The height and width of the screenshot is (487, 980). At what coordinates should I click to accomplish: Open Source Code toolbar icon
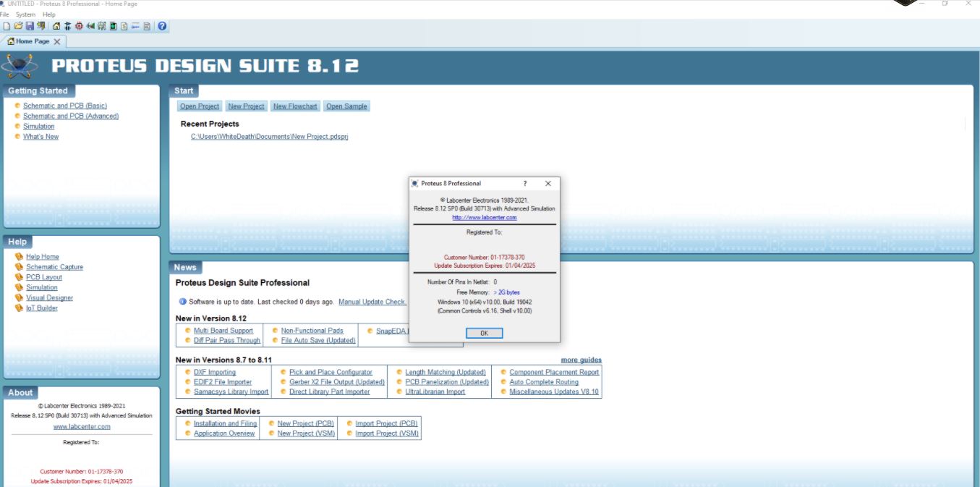pos(135,26)
